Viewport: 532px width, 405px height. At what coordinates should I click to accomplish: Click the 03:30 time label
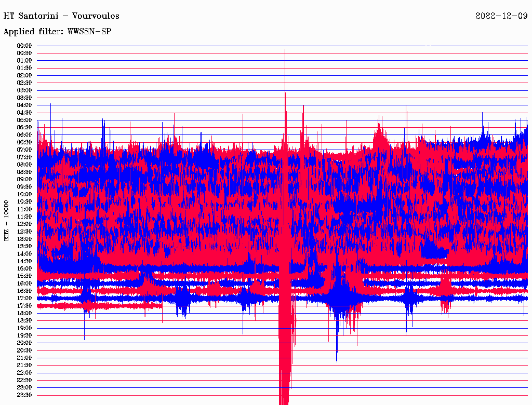(24, 98)
